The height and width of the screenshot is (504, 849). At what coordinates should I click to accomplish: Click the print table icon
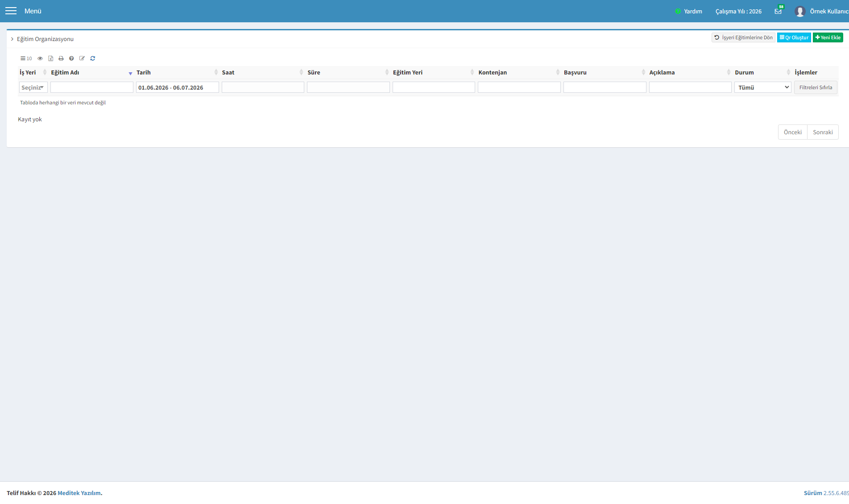[x=61, y=58]
